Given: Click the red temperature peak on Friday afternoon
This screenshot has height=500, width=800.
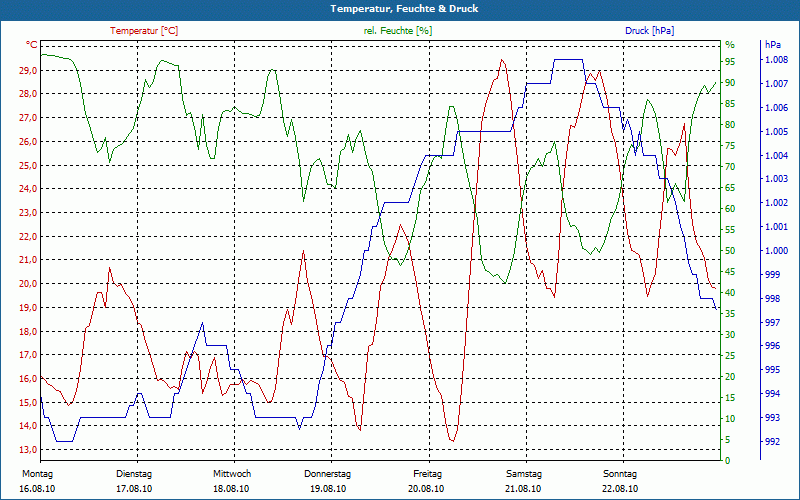Looking at the screenshot, I should tap(503, 60).
